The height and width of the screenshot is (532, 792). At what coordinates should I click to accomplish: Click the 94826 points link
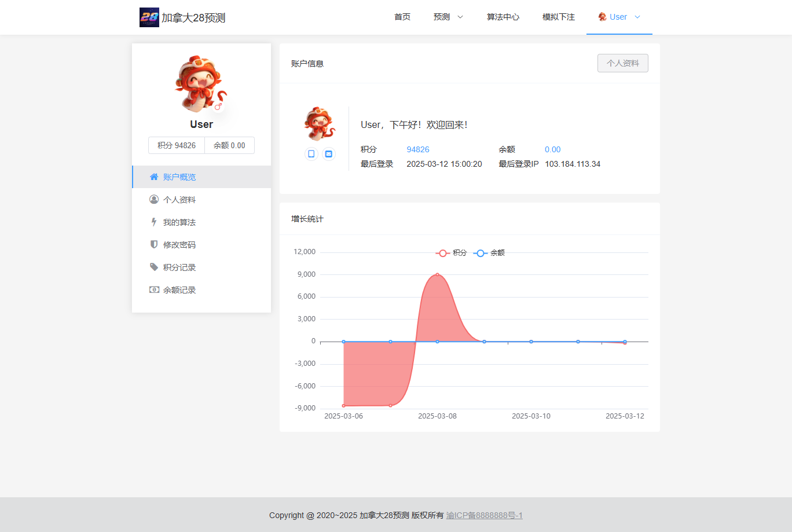point(418,149)
